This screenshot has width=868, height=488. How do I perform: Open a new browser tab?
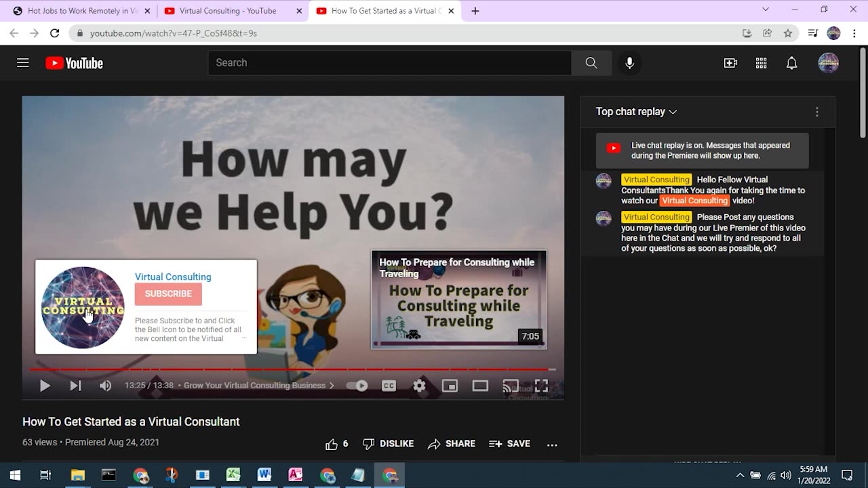pyautogui.click(x=475, y=11)
